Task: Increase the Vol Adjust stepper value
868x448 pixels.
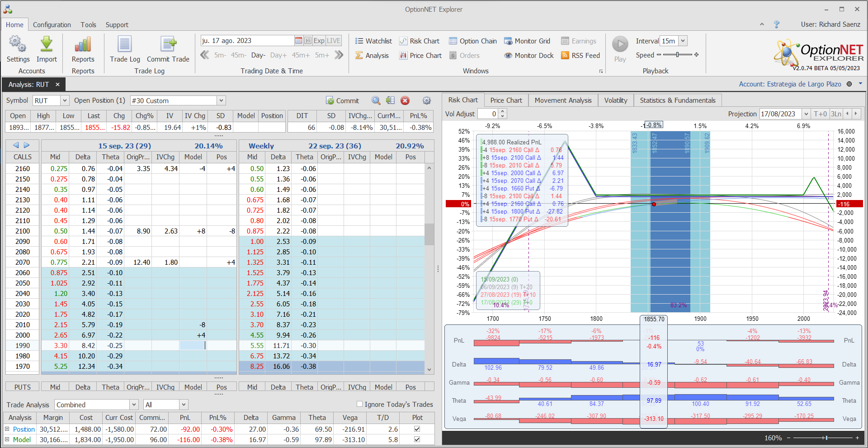Action: (x=502, y=112)
